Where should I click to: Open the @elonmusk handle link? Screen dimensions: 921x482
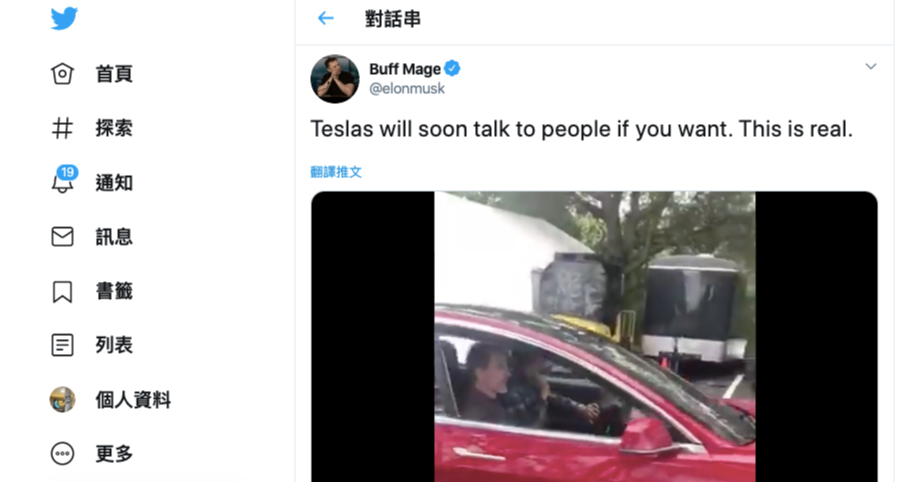(406, 89)
